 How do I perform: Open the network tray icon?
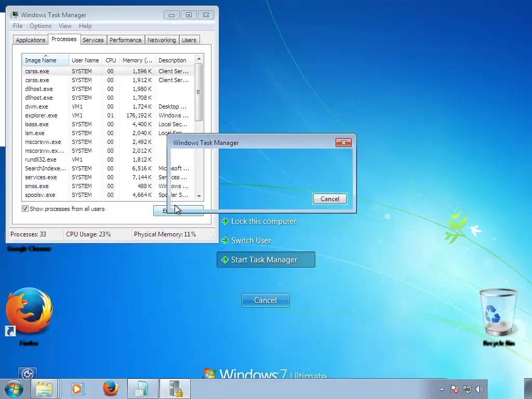(467, 389)
